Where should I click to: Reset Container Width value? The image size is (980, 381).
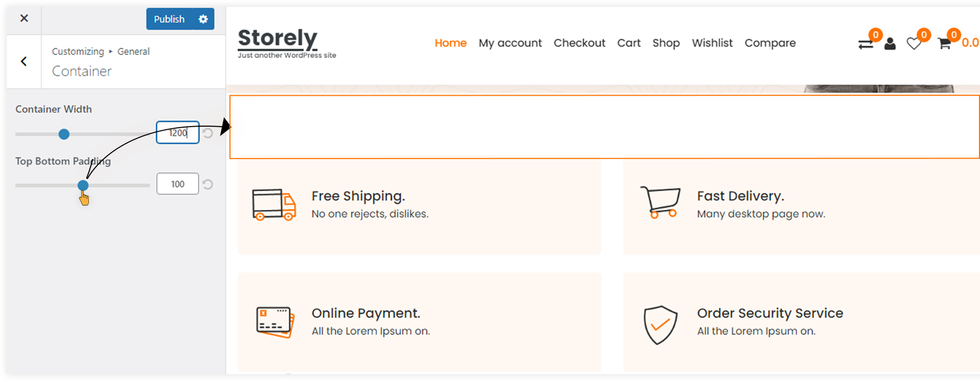click(x=208, y=133)
